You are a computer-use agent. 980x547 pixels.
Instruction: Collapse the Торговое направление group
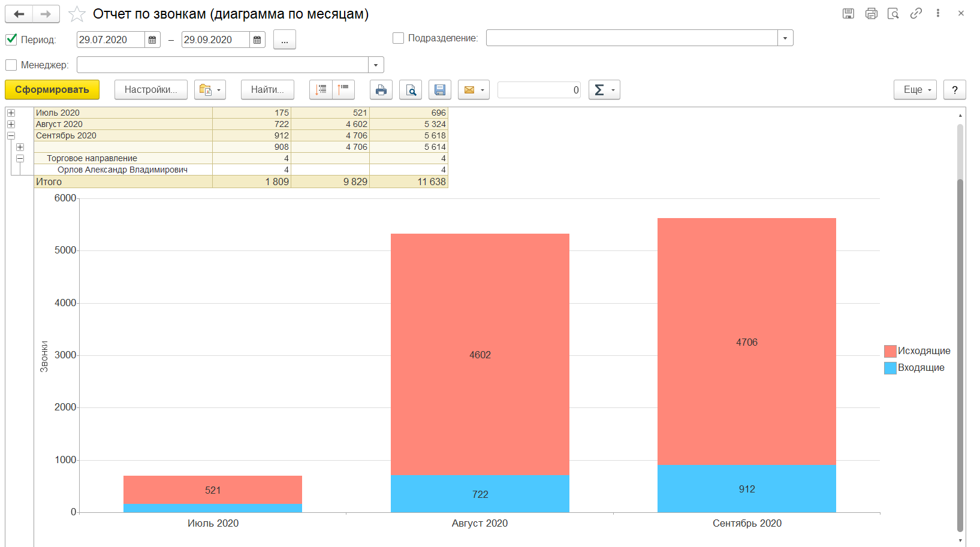20,158
